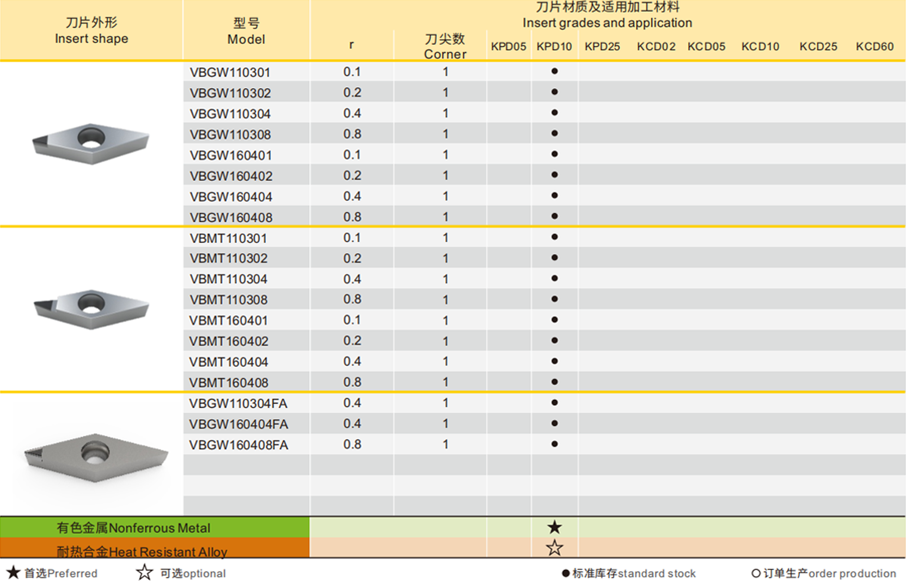Click the star under KPD10 for Nonferrous Metal
This screenshot has height=588, width=906.
point(555,526)
